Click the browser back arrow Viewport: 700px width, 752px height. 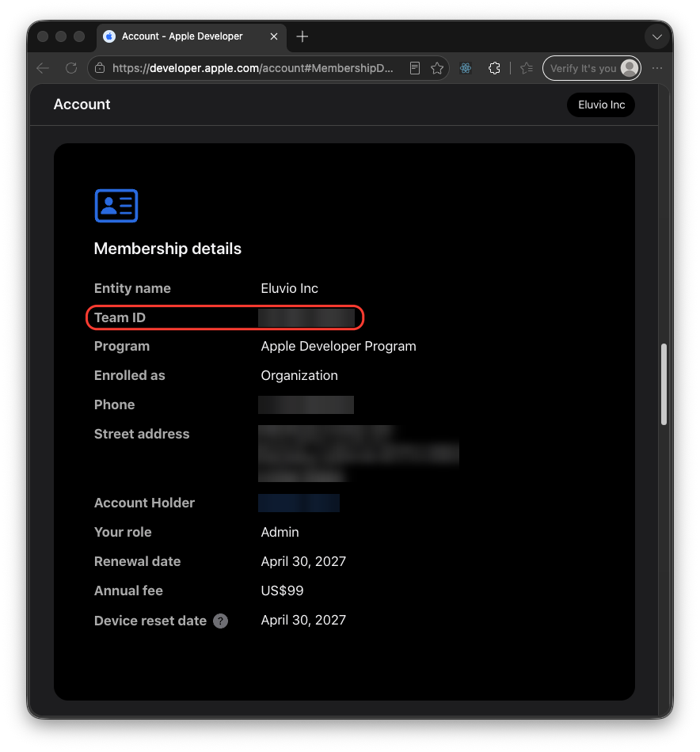pos(43,68)
